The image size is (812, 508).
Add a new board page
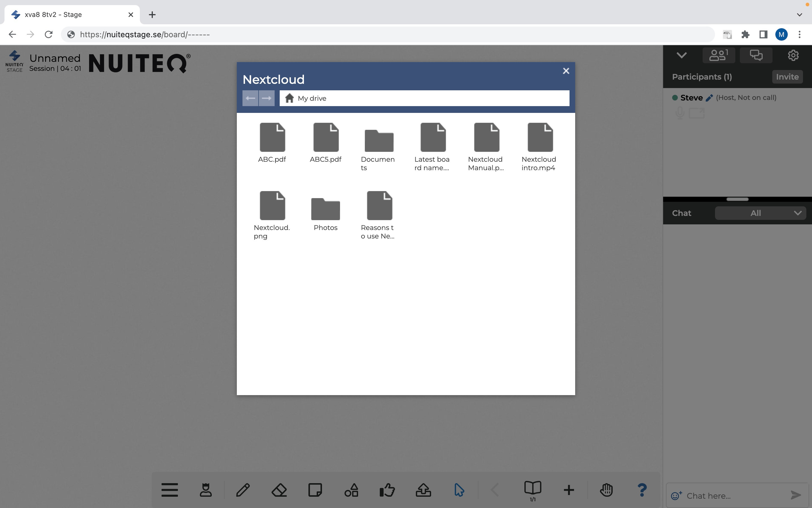pyautogui.click(x=569, y=490)
